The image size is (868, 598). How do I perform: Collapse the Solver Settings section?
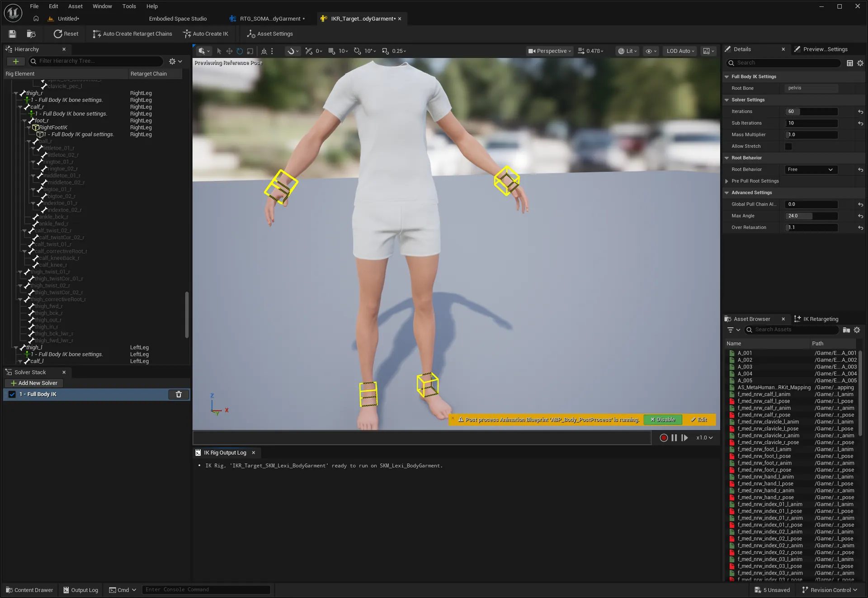pos(726,100)
